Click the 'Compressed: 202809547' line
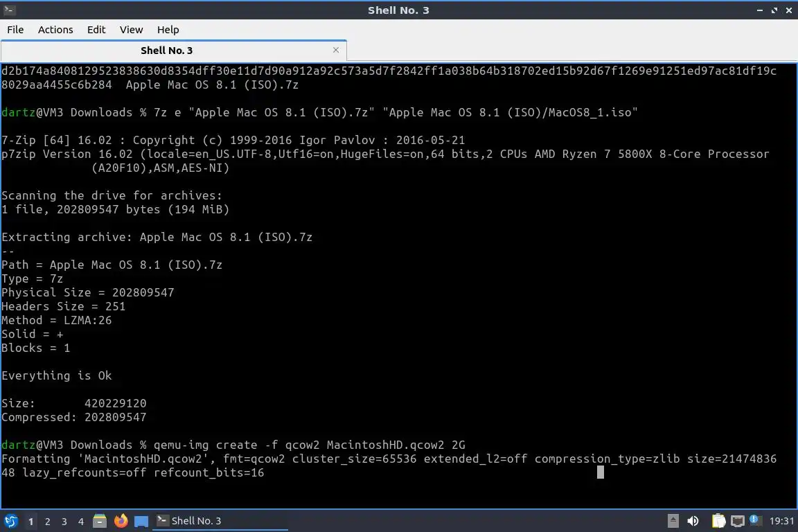The width and height of the screenshot is (798, 532). (74, 418)
